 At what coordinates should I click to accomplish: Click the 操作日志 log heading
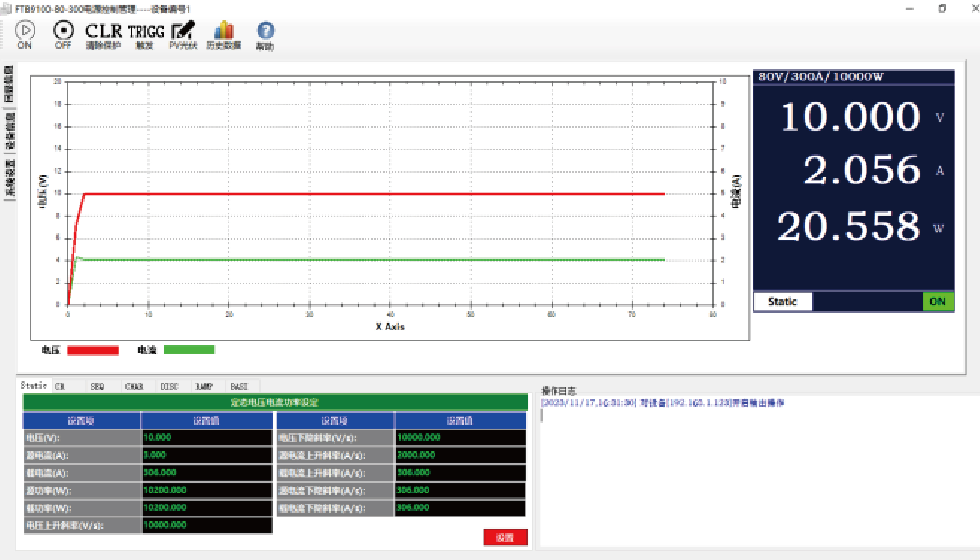click(558, 391)
